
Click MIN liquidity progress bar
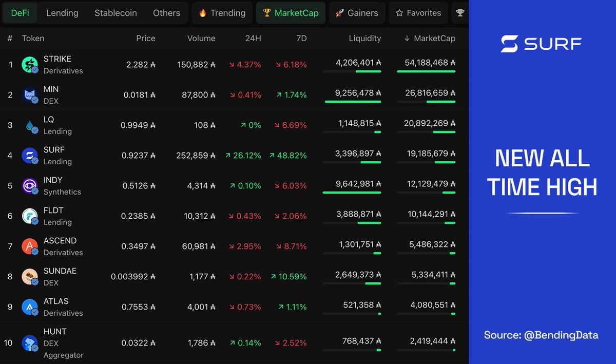coord(352,102)
